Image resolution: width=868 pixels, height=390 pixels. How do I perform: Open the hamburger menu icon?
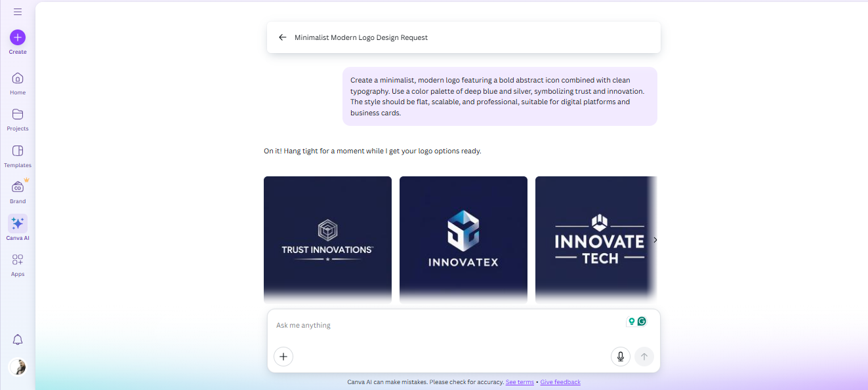[18, 12]
